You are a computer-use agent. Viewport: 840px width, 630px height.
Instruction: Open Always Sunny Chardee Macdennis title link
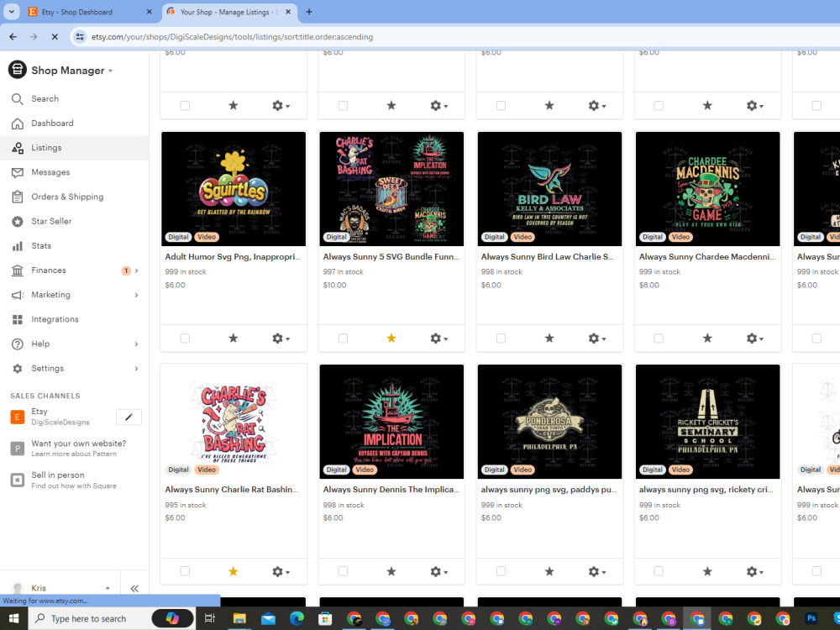coord(706,257)
